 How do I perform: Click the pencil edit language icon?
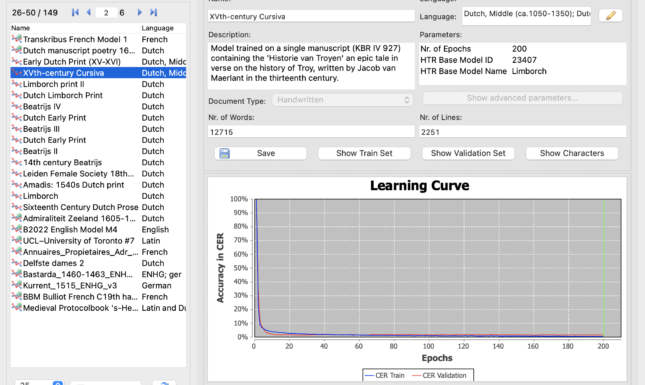pos(610,16)
